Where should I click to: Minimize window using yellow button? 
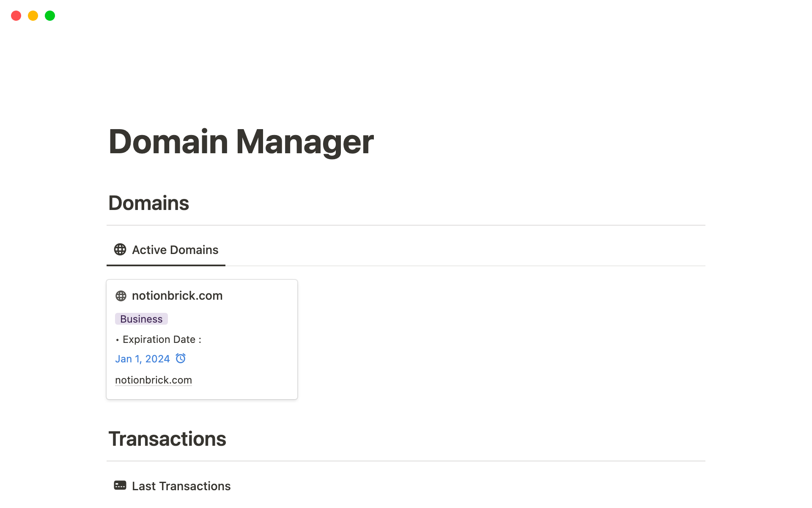(x=33, y=16)
